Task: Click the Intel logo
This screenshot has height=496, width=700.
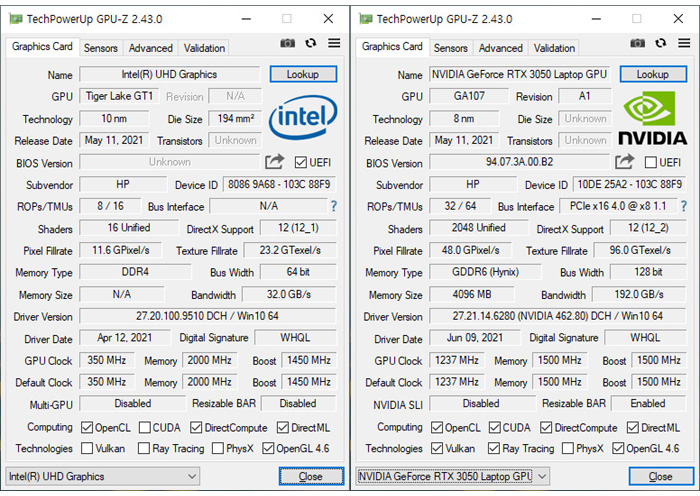Action: pyautogui.click(x=303, y=118)
